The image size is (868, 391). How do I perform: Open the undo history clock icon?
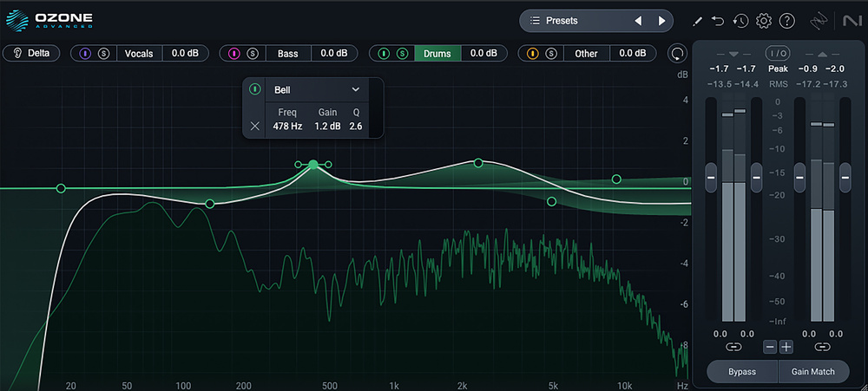pos(740,20)
